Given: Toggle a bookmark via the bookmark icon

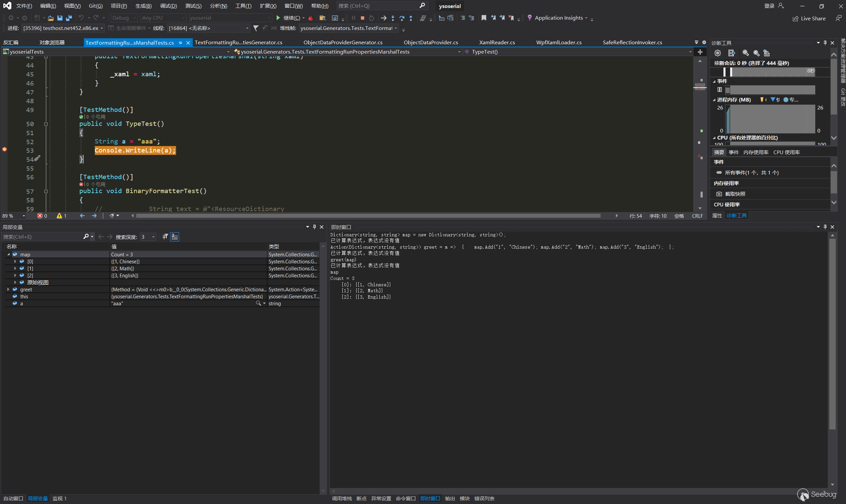Looking at the screenshot, I should [x=484, y=18].
